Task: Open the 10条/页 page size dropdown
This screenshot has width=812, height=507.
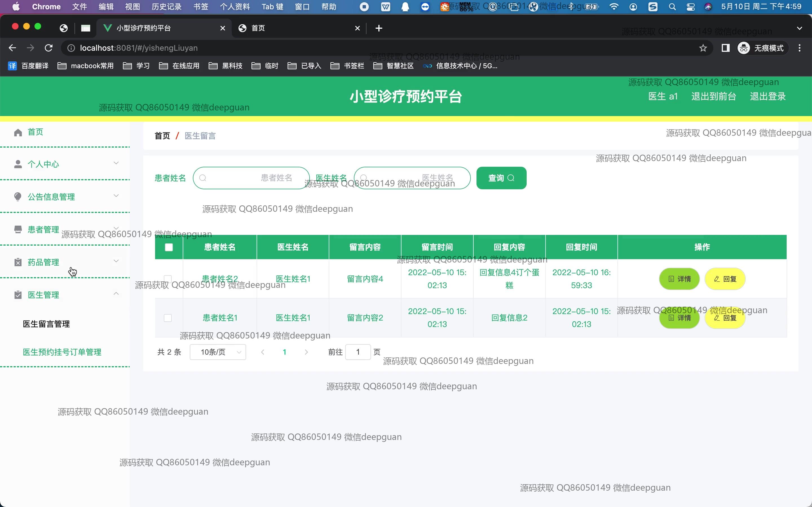Action: [x=218, y=352]
